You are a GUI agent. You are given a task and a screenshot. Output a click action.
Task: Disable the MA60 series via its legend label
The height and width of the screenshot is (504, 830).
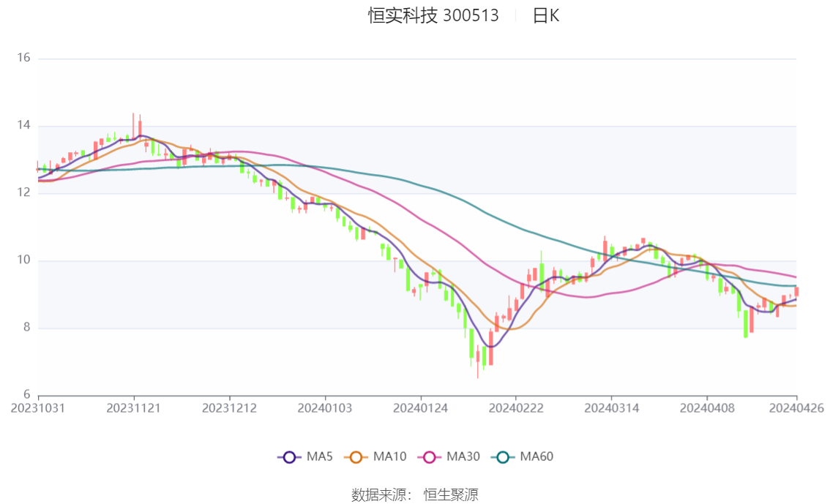536,457
